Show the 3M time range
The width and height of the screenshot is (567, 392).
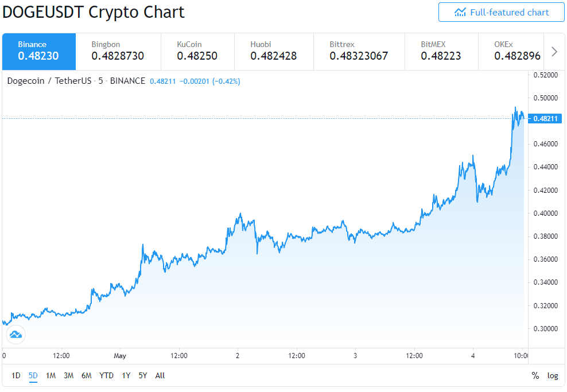click(x=69, y=376)
